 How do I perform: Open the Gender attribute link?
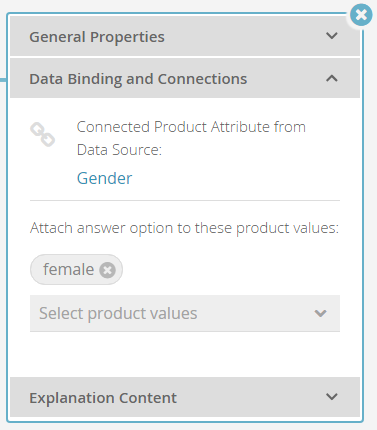(105, 178)
